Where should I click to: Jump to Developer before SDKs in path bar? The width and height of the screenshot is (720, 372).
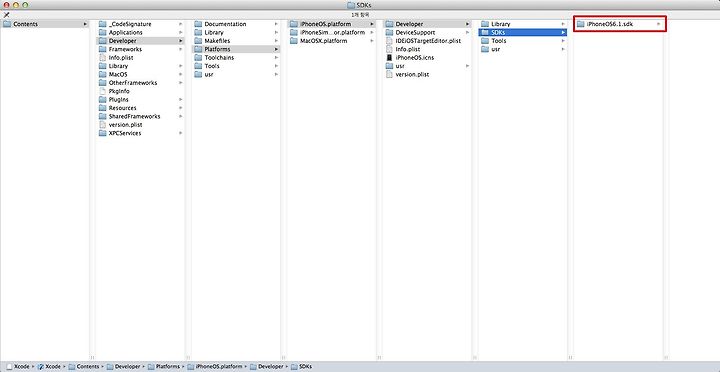coord(267,366)
